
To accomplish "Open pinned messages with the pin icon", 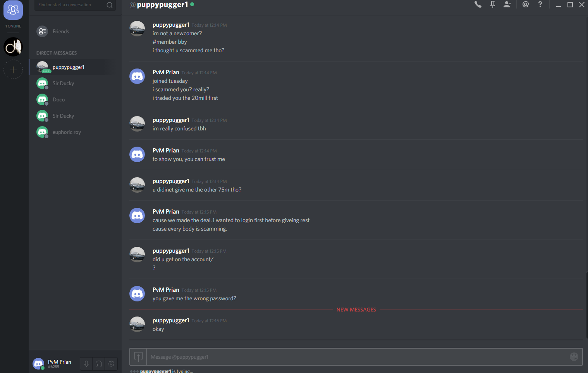I will pos(493,5).
